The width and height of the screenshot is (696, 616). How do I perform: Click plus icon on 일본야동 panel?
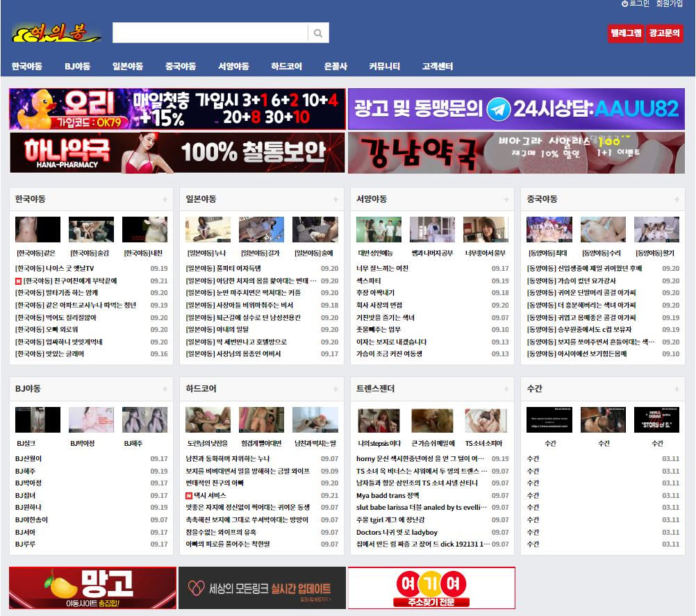coord(335,199)
